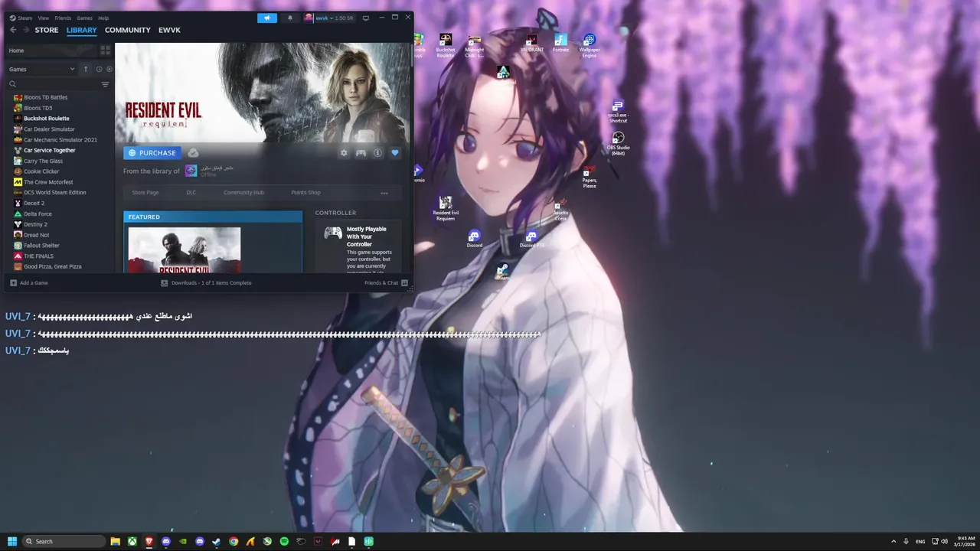Open Wallpaper Engine desktop shortcut
This screenshot has height=551, width=980.
(589, 46)
